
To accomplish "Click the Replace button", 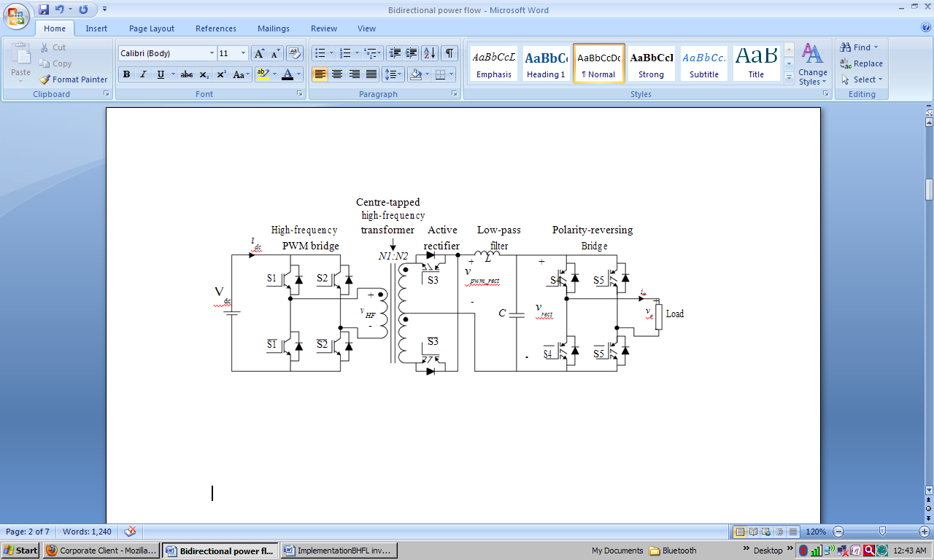I will coord(861,63).
